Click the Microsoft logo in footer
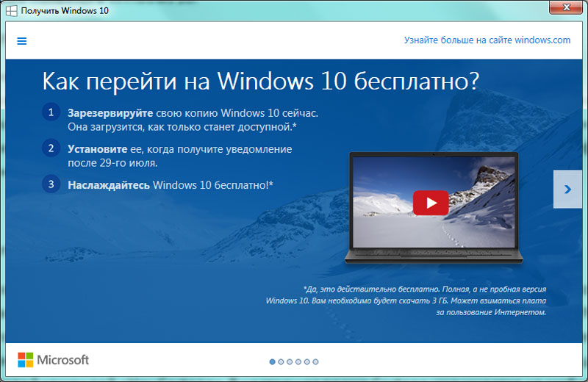The height and width of the screenshot is (382, 588). [x=53, y=360]
